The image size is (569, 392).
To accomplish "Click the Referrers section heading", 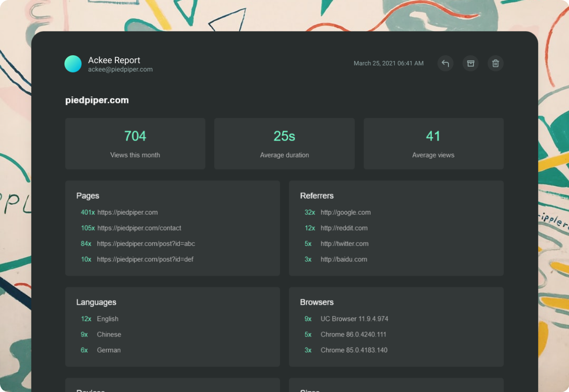I will click(x=317, y=196).
